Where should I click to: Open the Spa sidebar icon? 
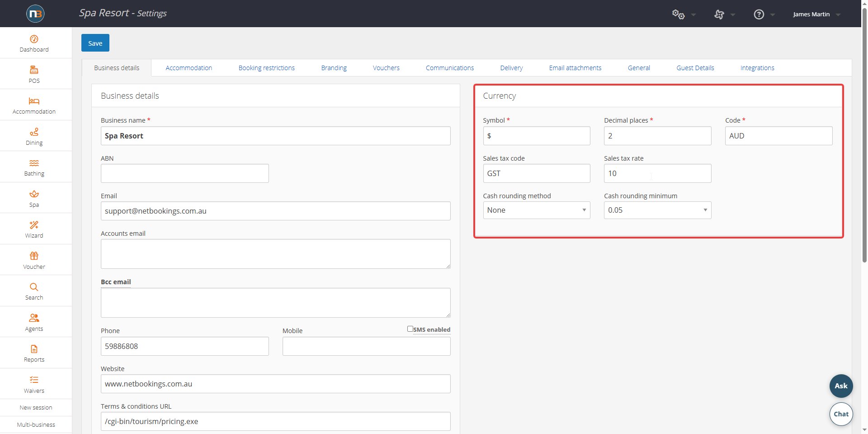click(34, 194)
